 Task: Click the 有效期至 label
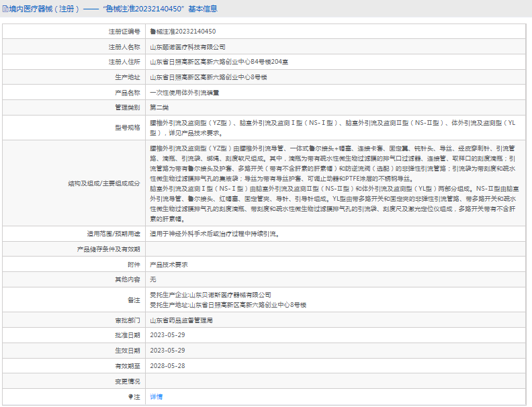(x=127, y=366)
